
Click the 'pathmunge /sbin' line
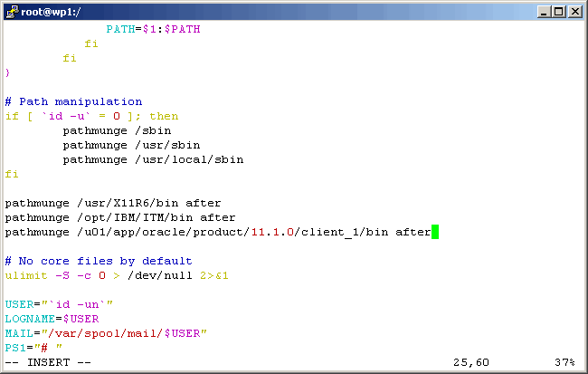pos(117,130)
